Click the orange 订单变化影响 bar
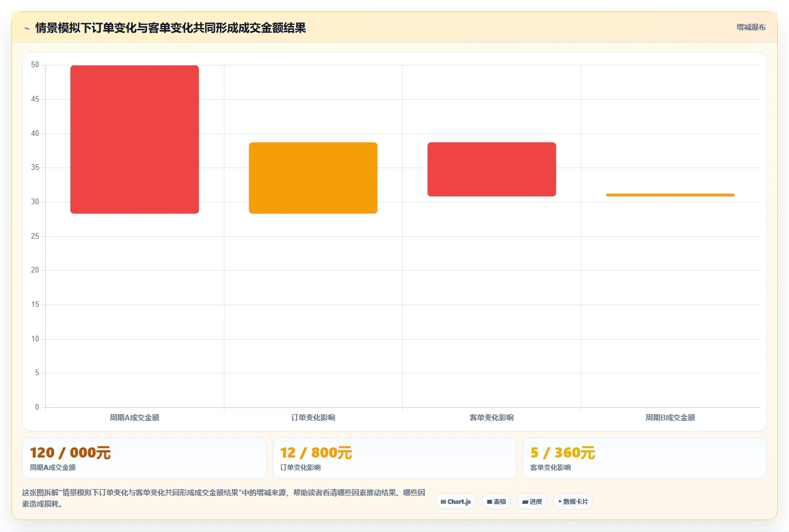Viewport: 789px width, 532px height. [x=313, y=178]
